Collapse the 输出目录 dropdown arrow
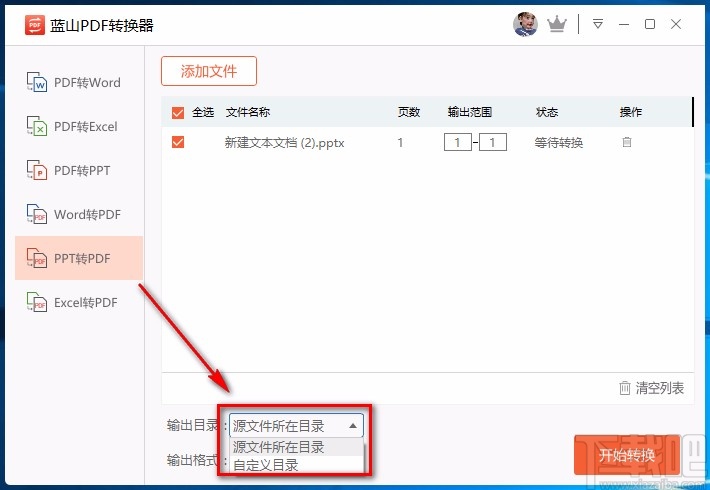The height and width of the screenshot is (490, 710). (353, 426)
